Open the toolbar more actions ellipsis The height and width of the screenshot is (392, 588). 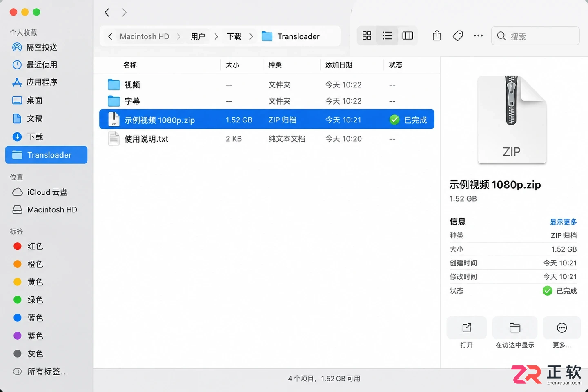[x=478, y=36]
